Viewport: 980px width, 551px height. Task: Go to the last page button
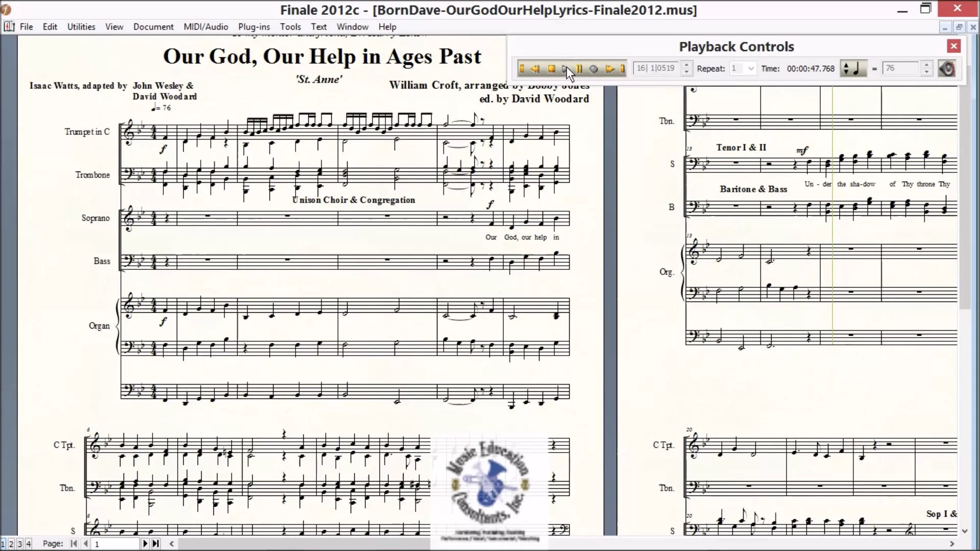pos(156,544)
